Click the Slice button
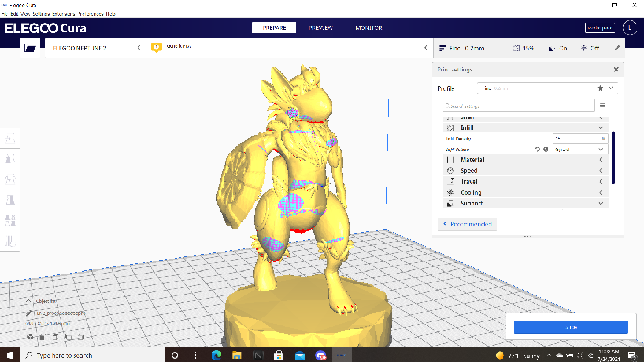 point(571,327)
